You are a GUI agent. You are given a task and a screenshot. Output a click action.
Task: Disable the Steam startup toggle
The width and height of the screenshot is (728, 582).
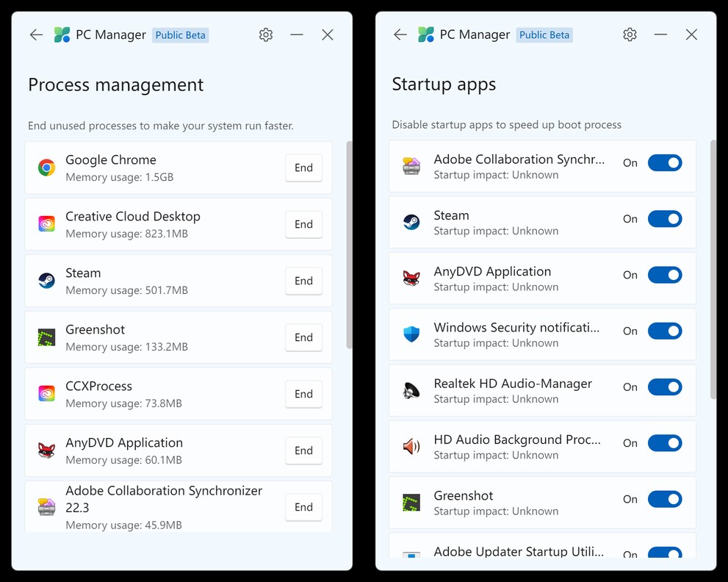pyautogui.click(x=665, y=218)
